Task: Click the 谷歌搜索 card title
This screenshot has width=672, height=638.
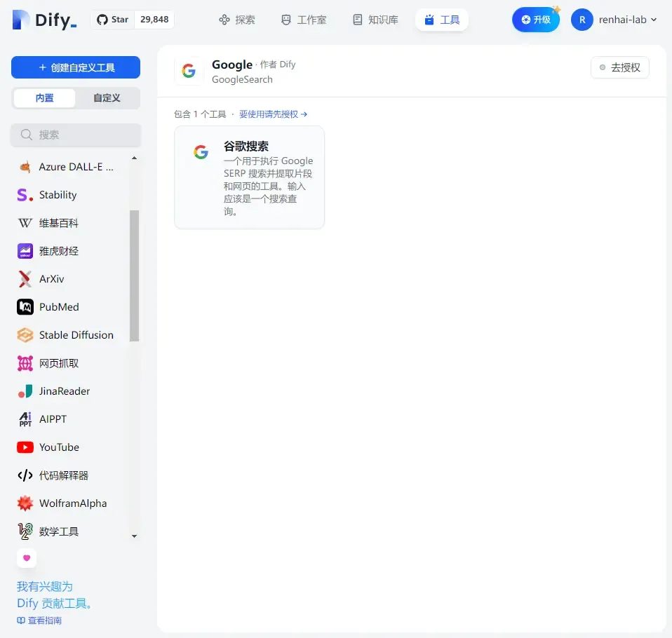Action: pyautogui.click(x=246, y=146)
